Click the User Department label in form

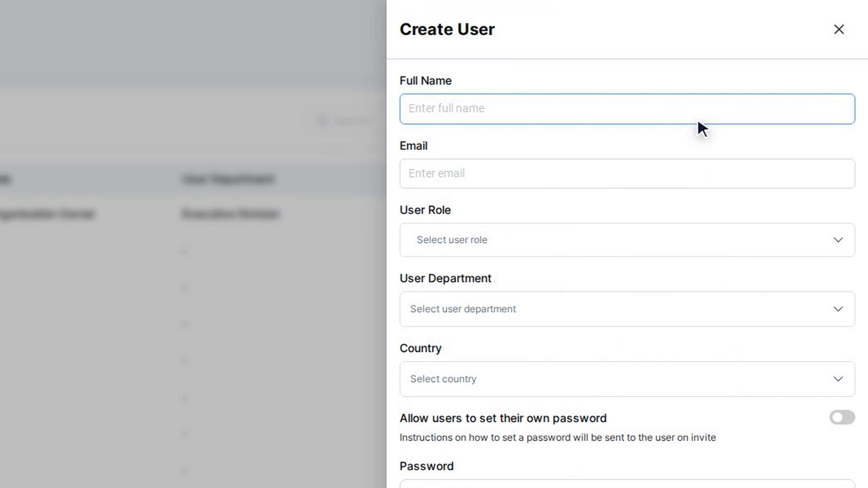click(445, 278)
